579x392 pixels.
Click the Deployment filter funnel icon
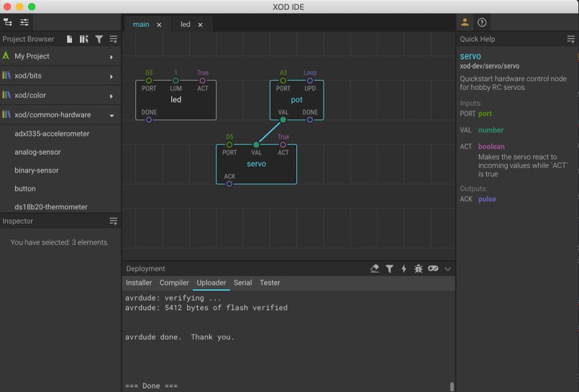pyautogui.click(x=390, y=269)
